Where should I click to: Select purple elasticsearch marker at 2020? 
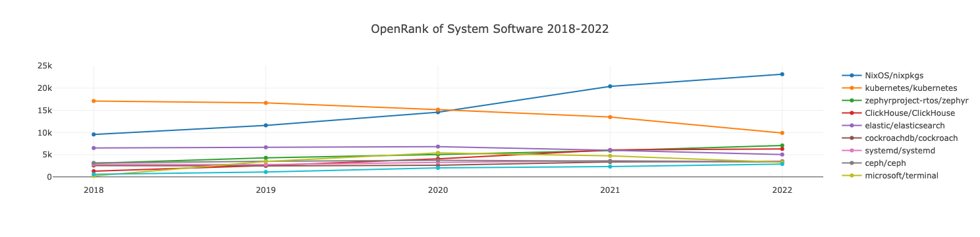[x=438, y=147]
